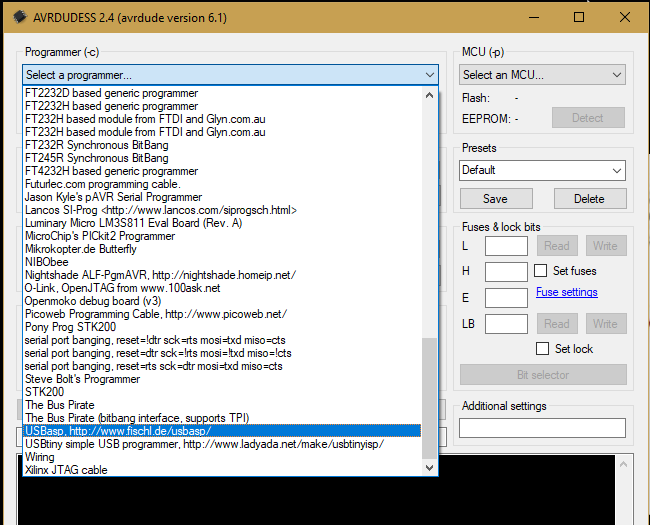Click the Delete preset button
Image resolution: width=650 pixels, height=525 pixels.
click(x=589, y=199)
